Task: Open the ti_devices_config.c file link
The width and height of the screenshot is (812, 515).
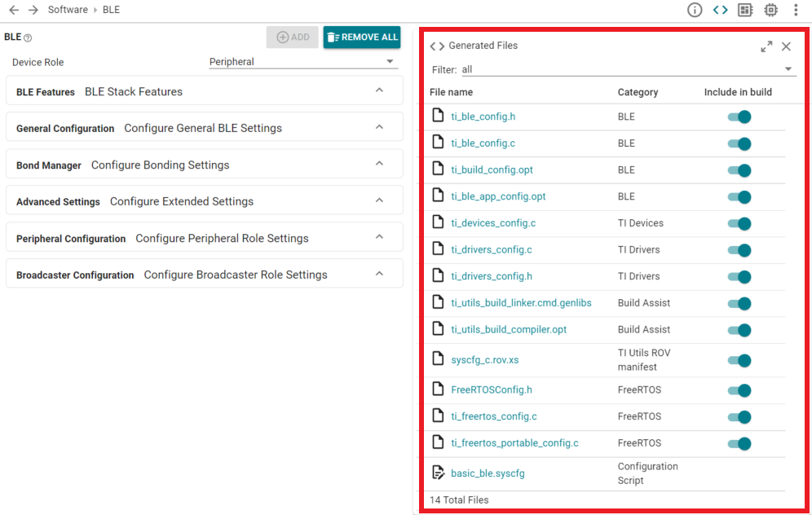Action: pos(493,223)
